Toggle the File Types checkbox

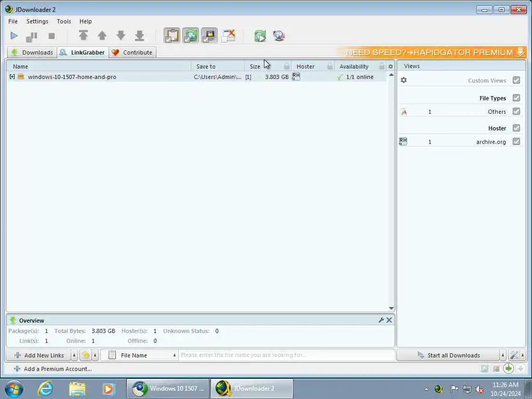(516, 98)
